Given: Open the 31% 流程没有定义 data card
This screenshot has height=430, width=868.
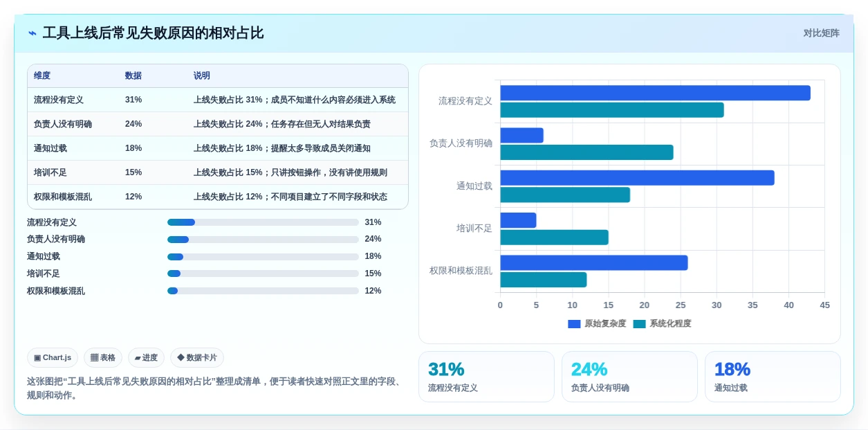Looking at the screenshot, I should tap(486, 377).
